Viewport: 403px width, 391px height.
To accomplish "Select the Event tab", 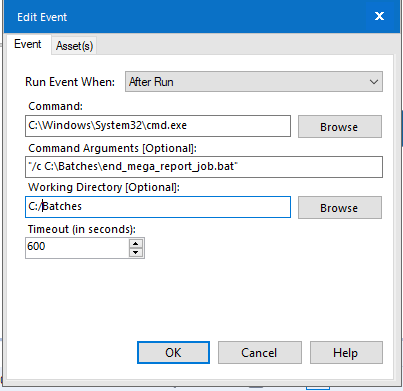I will tap(28, 44).
